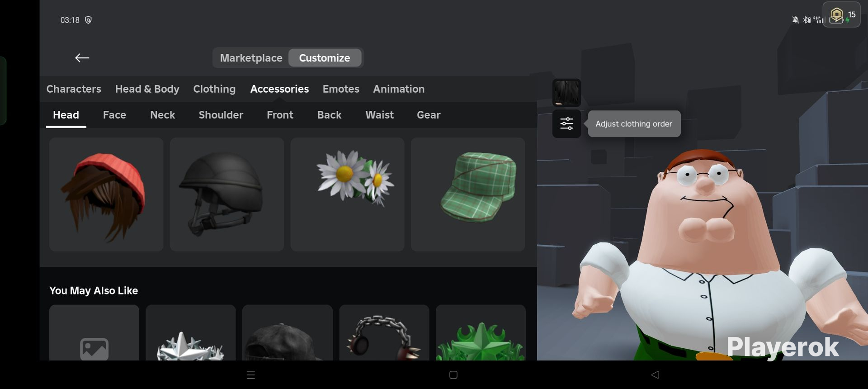Tap the mute notification bell icon
The width and height of the screenshot is (868, 389).
[795, 20]
